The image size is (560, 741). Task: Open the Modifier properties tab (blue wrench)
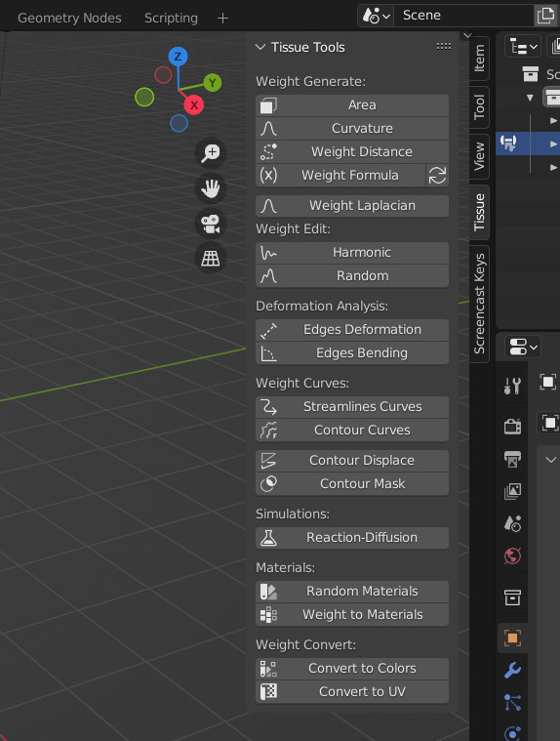pyautogui.click(x=512, y=670)
